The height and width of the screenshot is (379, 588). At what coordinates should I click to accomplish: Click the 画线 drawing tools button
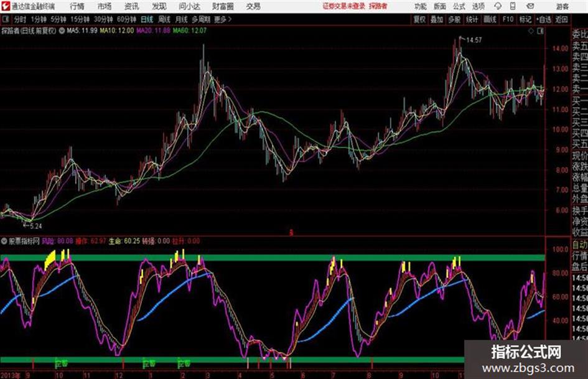point(490,19)
